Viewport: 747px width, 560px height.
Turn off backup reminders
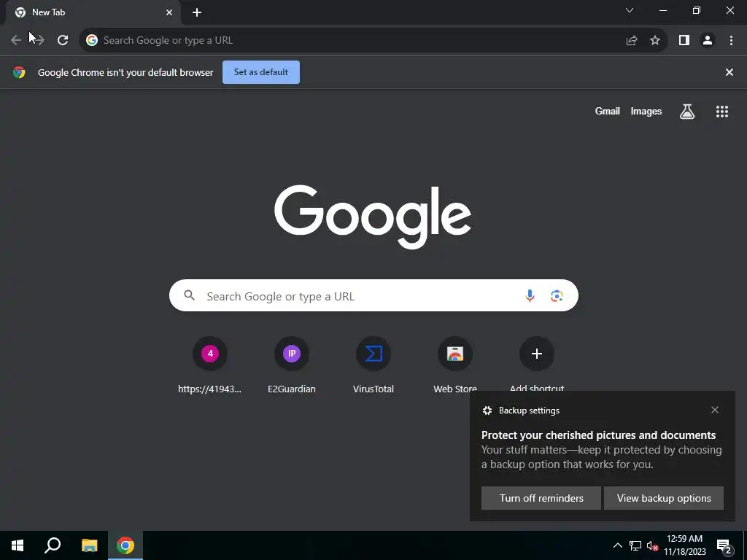(x=541, y=498)
